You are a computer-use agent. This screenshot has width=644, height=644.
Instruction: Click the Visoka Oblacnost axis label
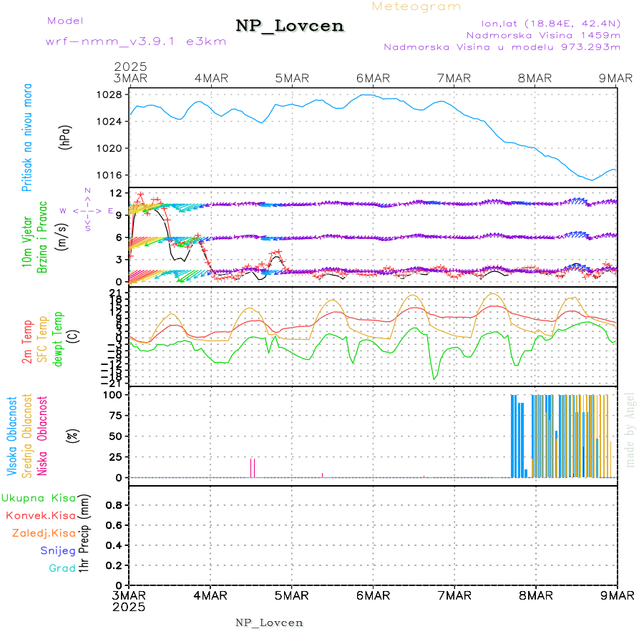point(13,435)
